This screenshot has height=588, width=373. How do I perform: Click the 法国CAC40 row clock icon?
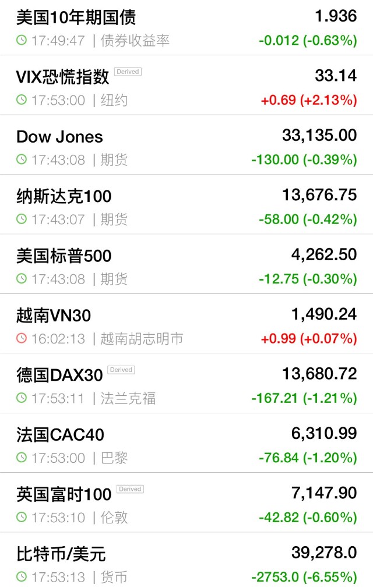(x=22, y=458)
